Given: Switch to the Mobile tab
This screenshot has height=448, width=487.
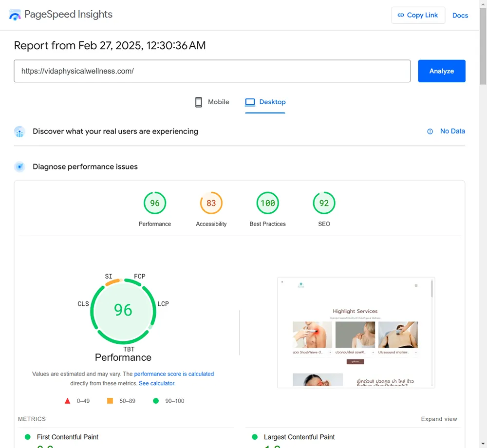Looking at the screenshot, I should coord(212,102).
